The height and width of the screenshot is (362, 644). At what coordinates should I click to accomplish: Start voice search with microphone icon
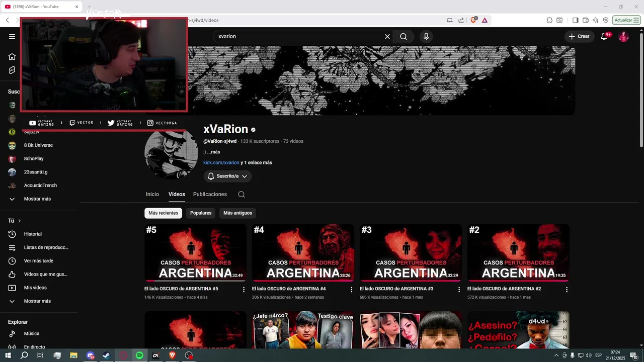tap(426, 36)
